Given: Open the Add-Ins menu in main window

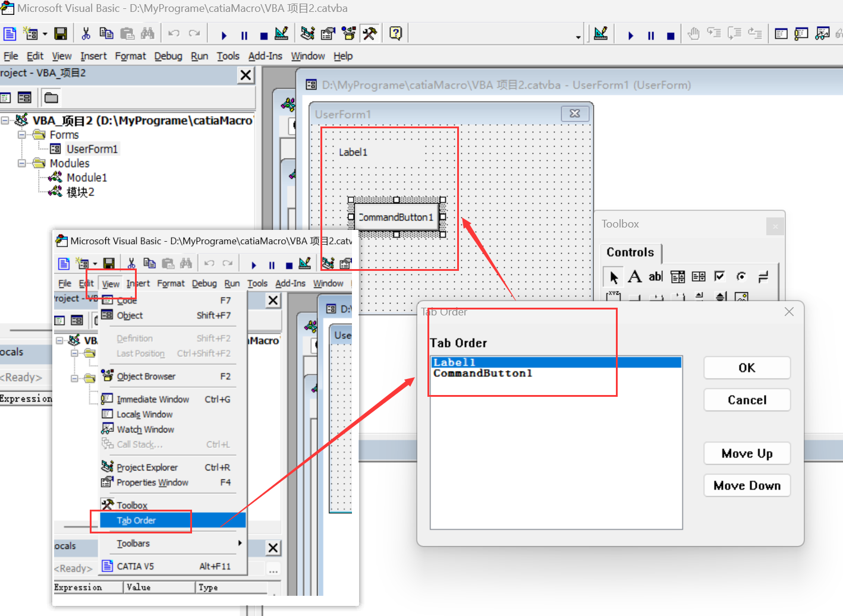Looking at the screenshot, I should 265,56.
